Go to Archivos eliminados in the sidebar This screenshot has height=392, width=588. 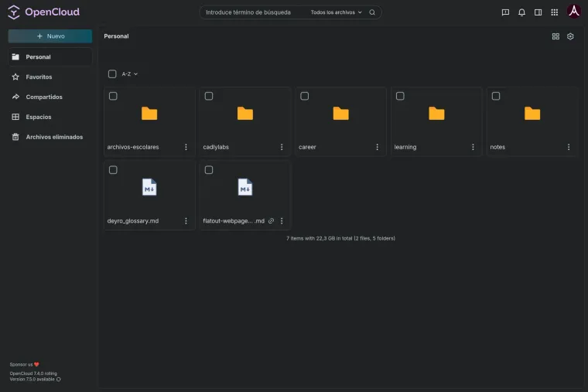coord(50,137)
